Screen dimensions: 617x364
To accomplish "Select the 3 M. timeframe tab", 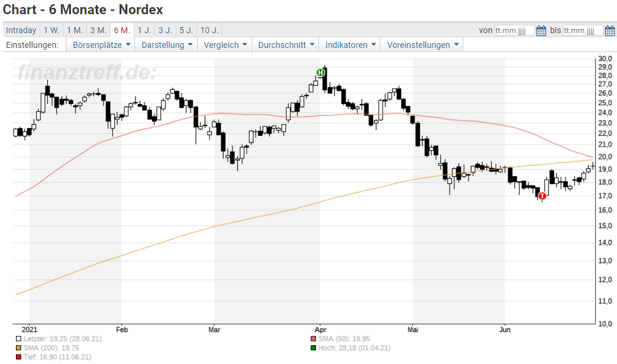I will click(98, 30).
